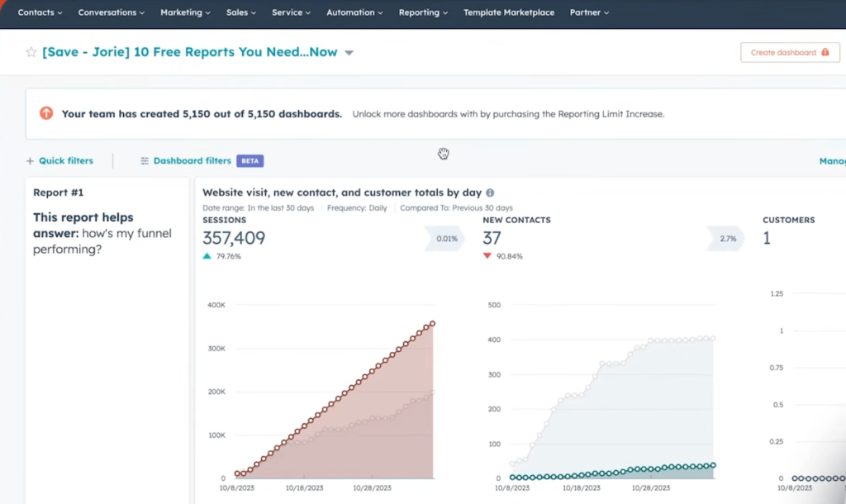
Task: Click the 'Date range: In the last 30 days' text
Action: [258, 207]
